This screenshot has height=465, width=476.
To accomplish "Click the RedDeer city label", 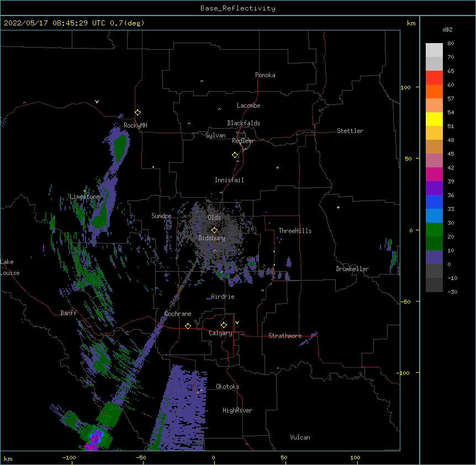I will tap(243, 141).
